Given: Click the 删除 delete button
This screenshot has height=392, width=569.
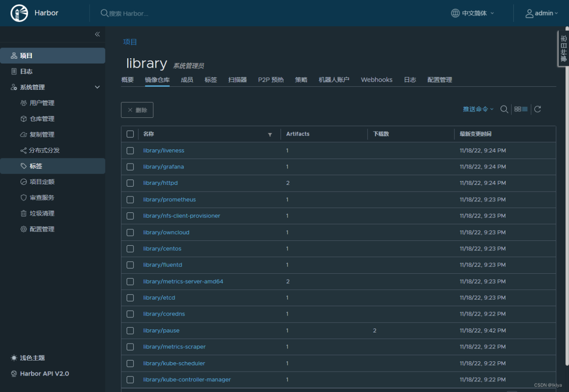Looking at the screenshot, I should [x=137, y=110].
